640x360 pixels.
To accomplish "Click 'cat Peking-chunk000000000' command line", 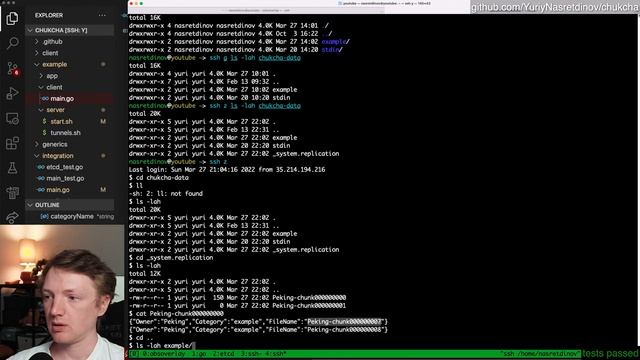I will (x=176, y=314).
